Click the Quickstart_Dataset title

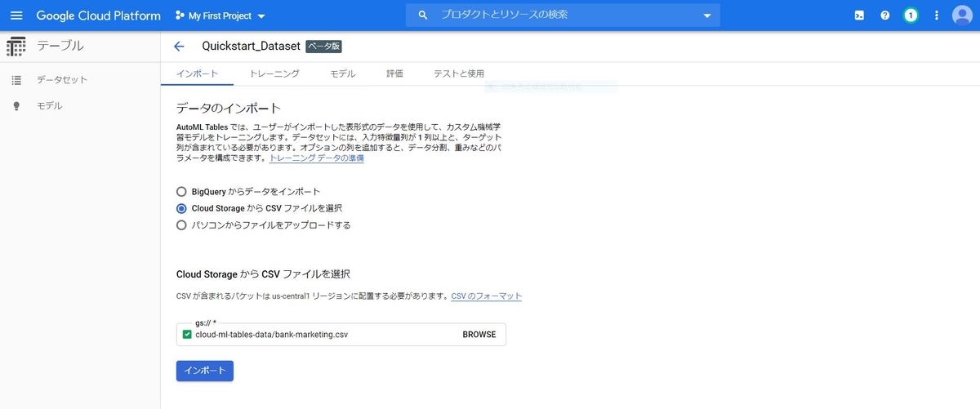pos(252,47)
